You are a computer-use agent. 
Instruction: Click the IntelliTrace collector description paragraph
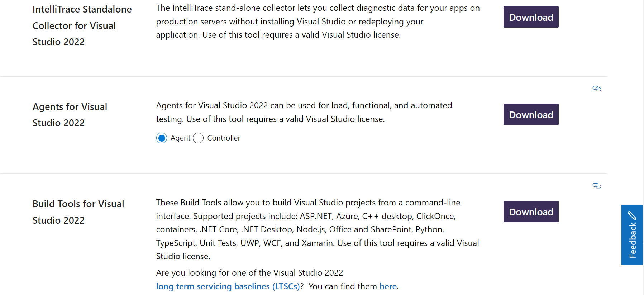[318, 22]
